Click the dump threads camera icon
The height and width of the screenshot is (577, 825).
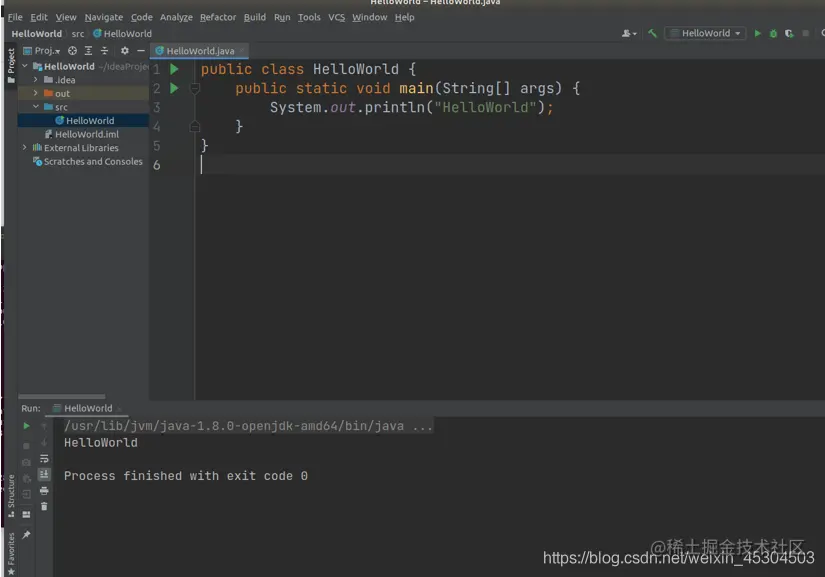26,462
